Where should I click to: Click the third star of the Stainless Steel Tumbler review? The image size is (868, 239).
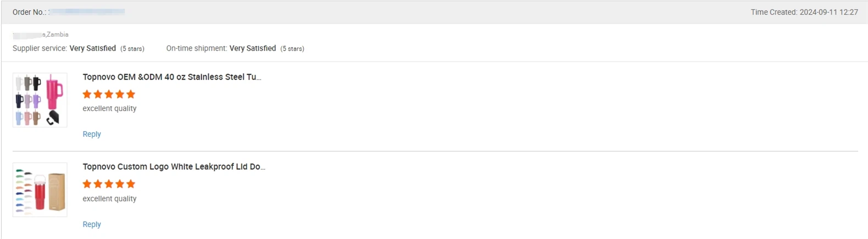point(109,94)
